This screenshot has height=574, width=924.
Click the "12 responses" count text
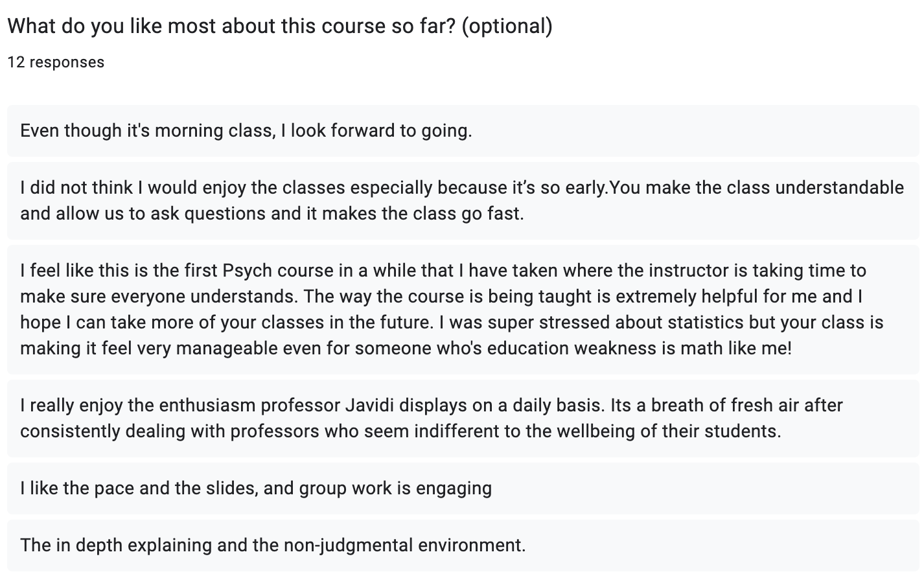click(x=56, y=62)
